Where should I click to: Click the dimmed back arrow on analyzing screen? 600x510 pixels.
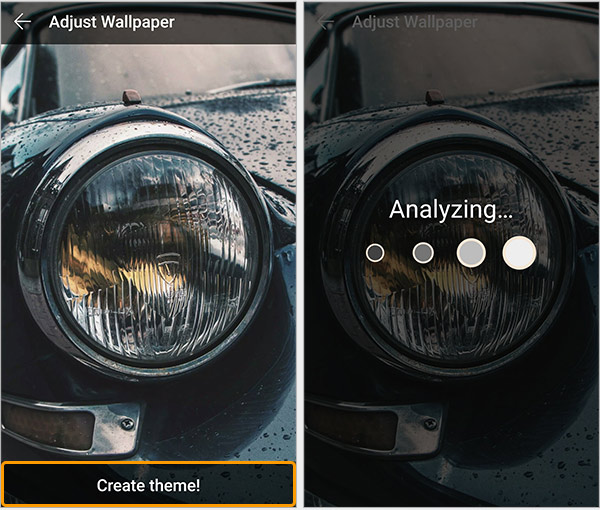326,22
